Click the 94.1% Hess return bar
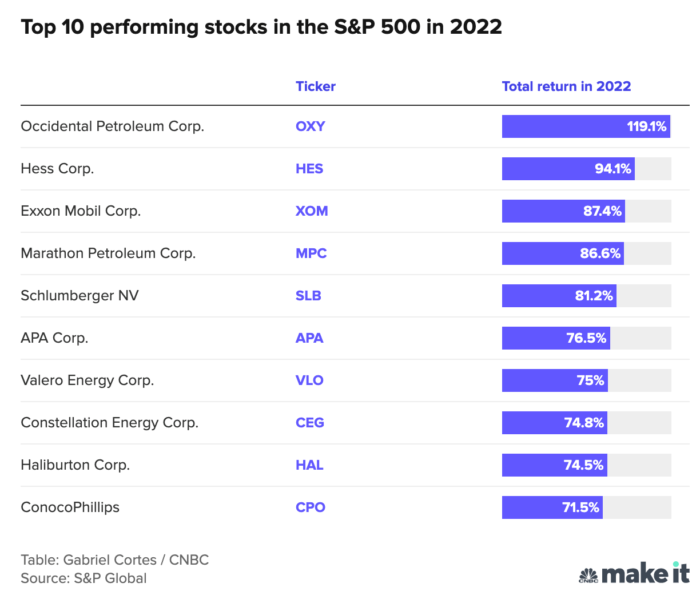Image resolution: width=700 pixels, height=607 pixels. (x=568, y=169)
